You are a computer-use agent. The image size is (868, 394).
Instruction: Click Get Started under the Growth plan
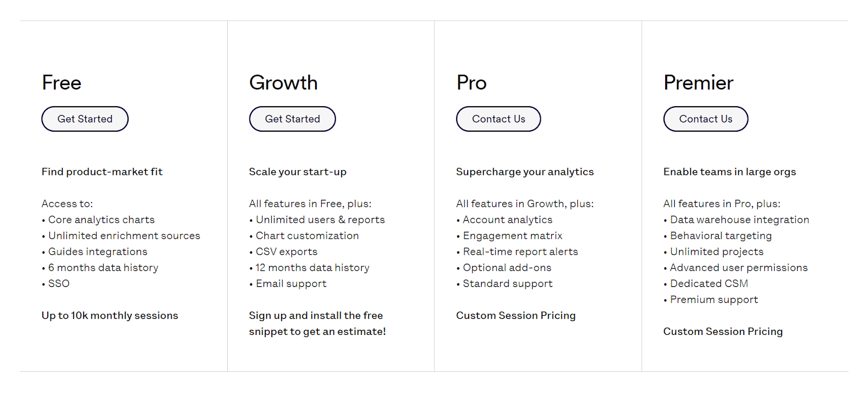(x=292, y=119)
